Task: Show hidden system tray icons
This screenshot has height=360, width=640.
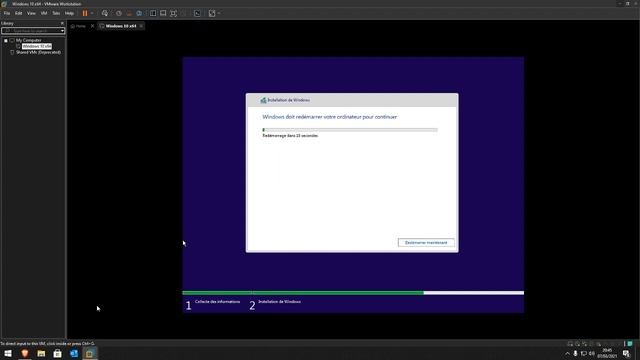Action: [567, 353]
